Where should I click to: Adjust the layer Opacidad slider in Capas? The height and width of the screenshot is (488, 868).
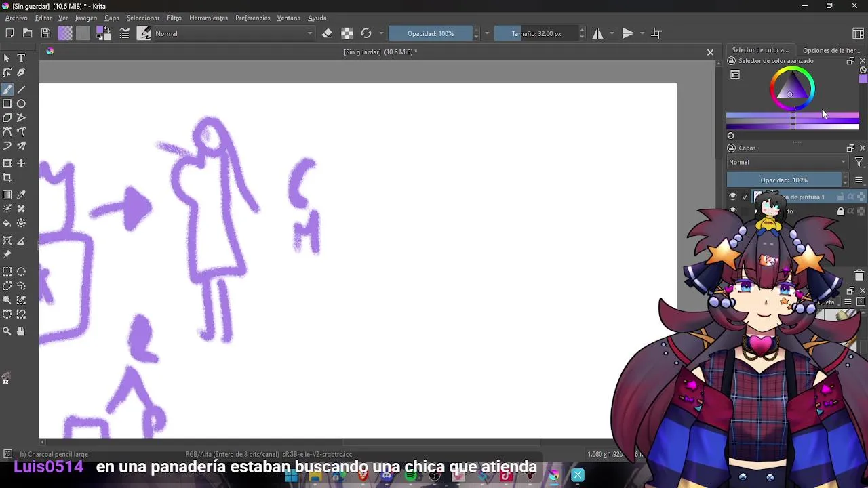[784, 180]
